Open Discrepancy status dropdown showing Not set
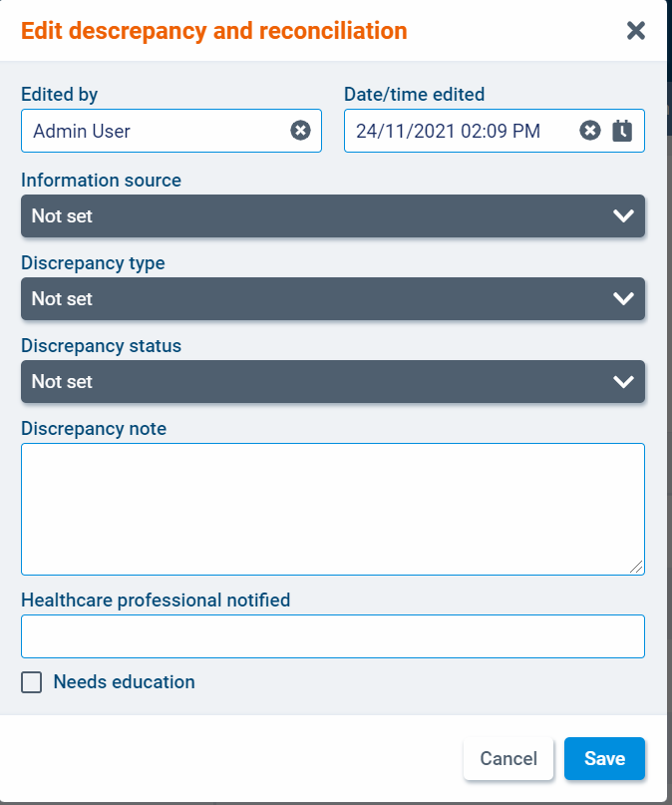The width and height of the screenshot is (672, 805). coord(299,381)
